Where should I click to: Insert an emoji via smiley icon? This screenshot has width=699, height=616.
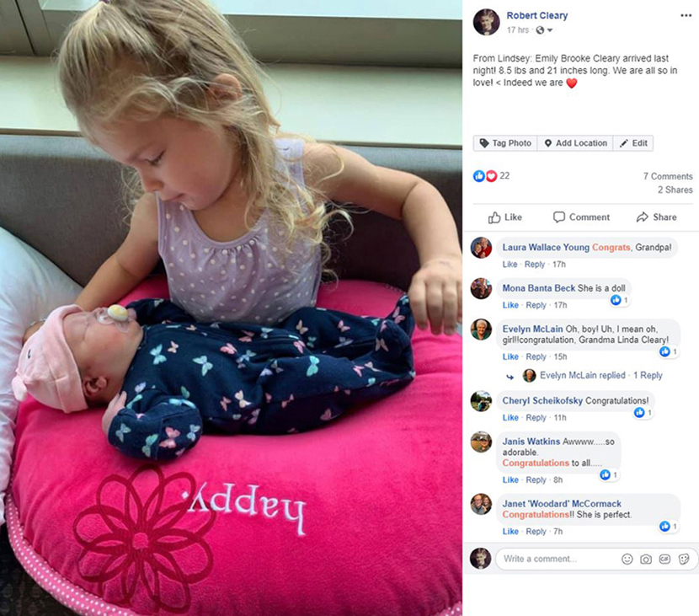point(627,559)
